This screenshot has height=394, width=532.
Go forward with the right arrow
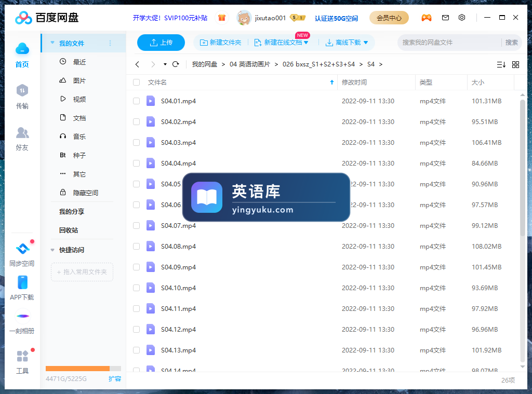153,64
